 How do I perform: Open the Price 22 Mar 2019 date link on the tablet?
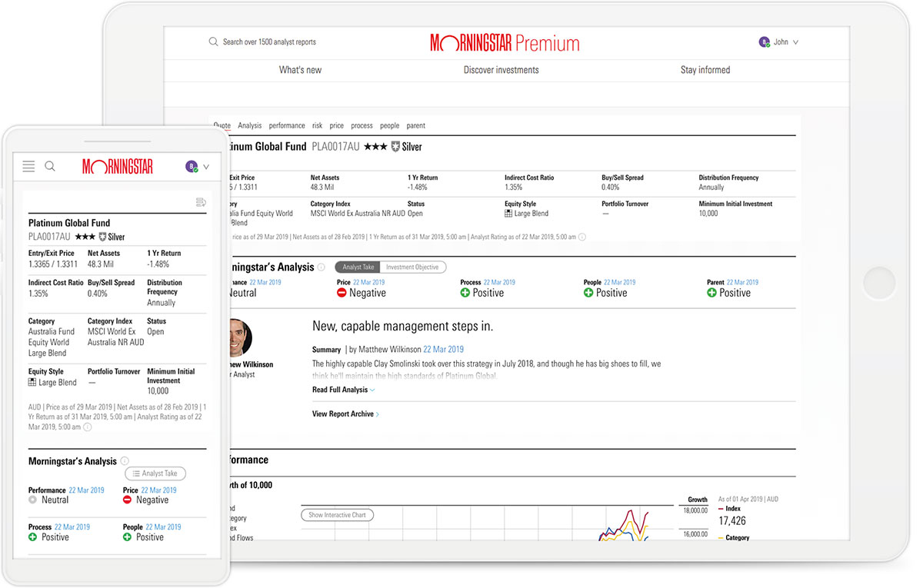point(368,283)
